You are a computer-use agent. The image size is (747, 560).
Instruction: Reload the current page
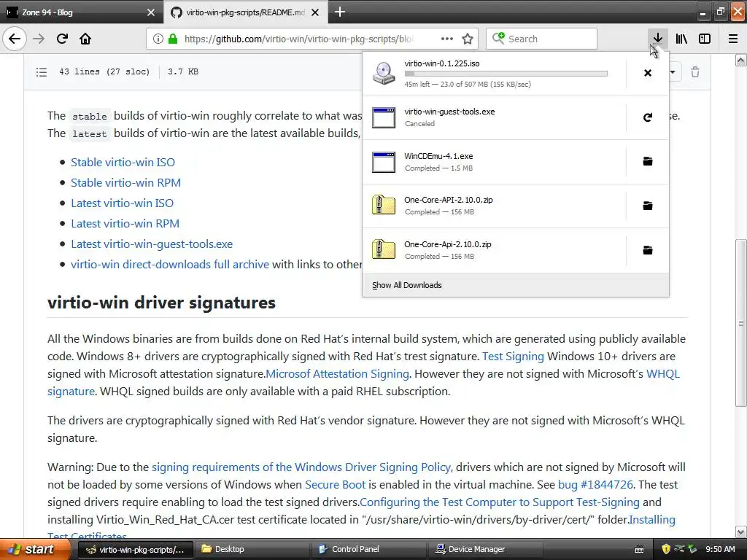tap(62, 39)
